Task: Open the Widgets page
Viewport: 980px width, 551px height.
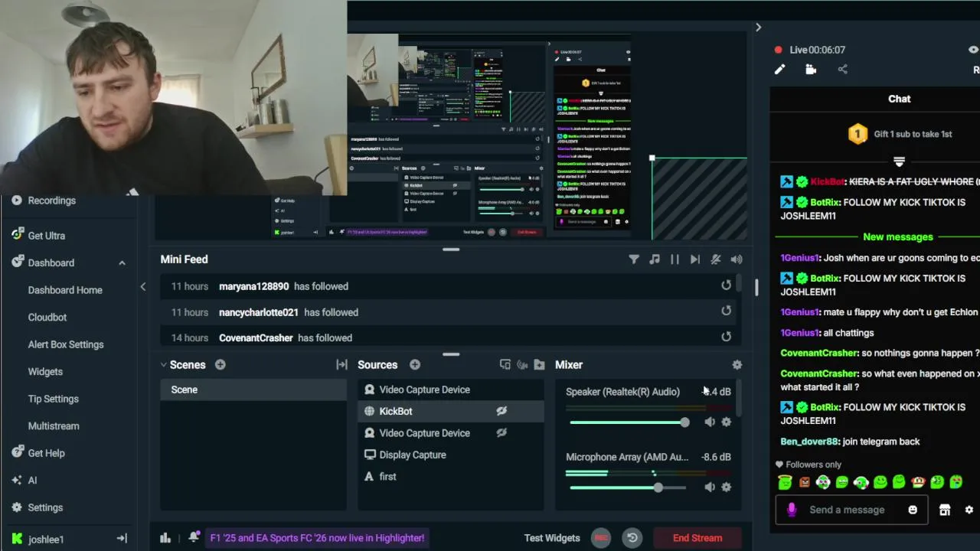Action: pyautogui.click(x=45, y=371)
